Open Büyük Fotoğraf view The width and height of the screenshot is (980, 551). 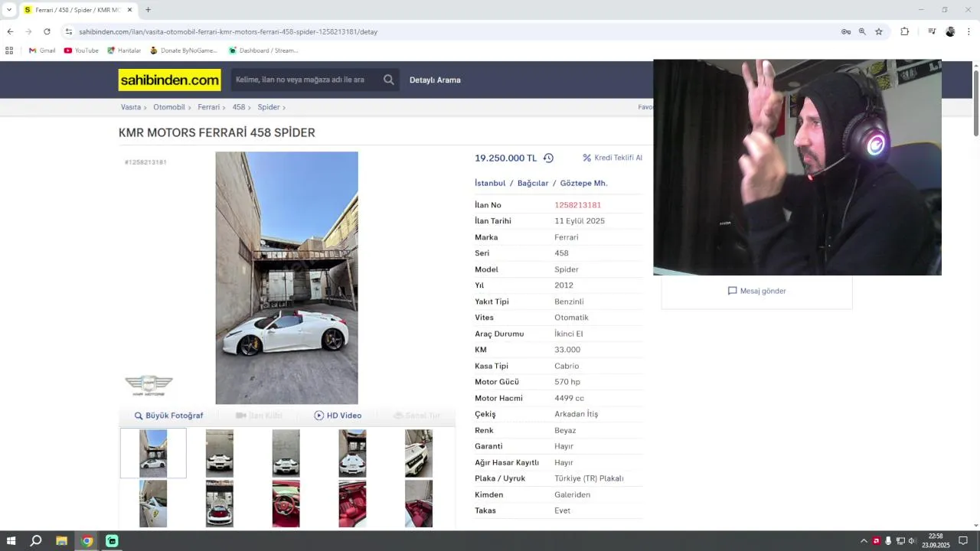point(169,416)
